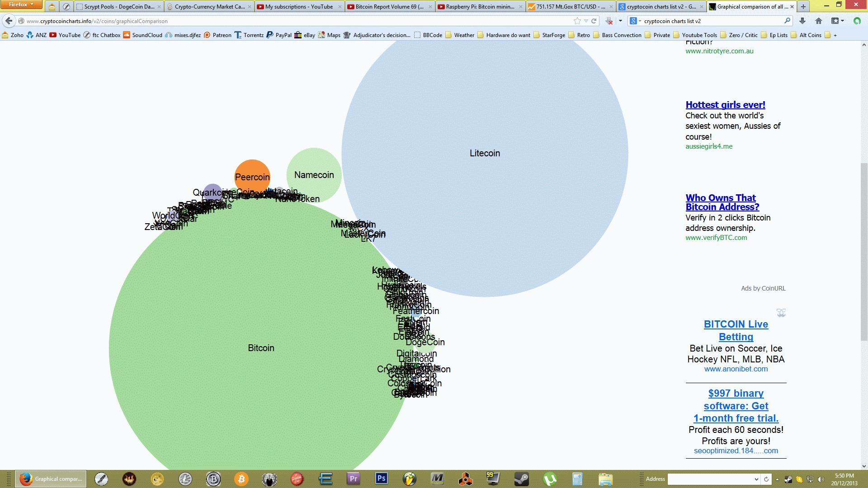Go to the Firefox home page icon
The image size is (868, 488).
[x=818, y=21]
